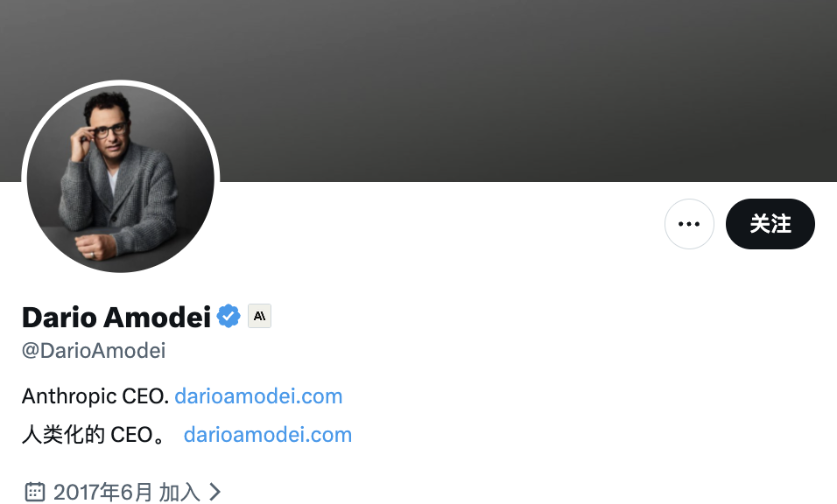Screen dimensions: 837x504
Task: Open the Anthropic affiliation badge
Action: tap(259, 316)
